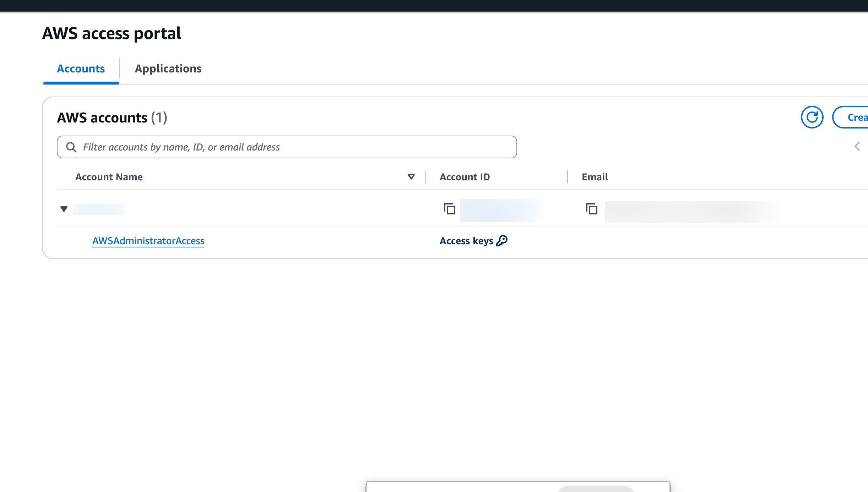The width and height of the screenshot is (868, 492).
Task: Sort accounts by Account Name
Action: (x=411, y=177)
